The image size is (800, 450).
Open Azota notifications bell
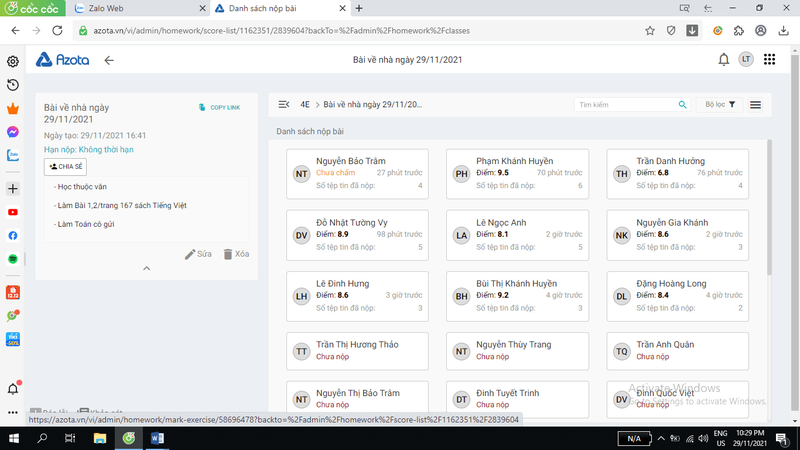723,60
